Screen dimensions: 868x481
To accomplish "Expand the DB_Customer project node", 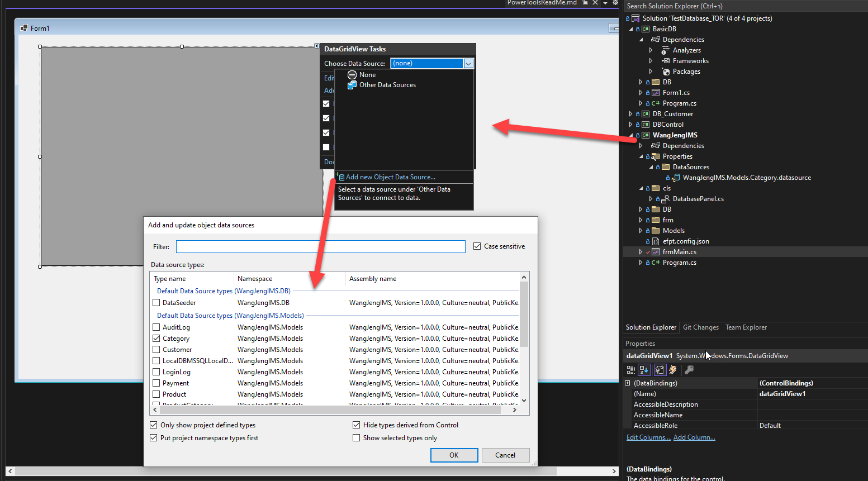I will tap(631, 114).
